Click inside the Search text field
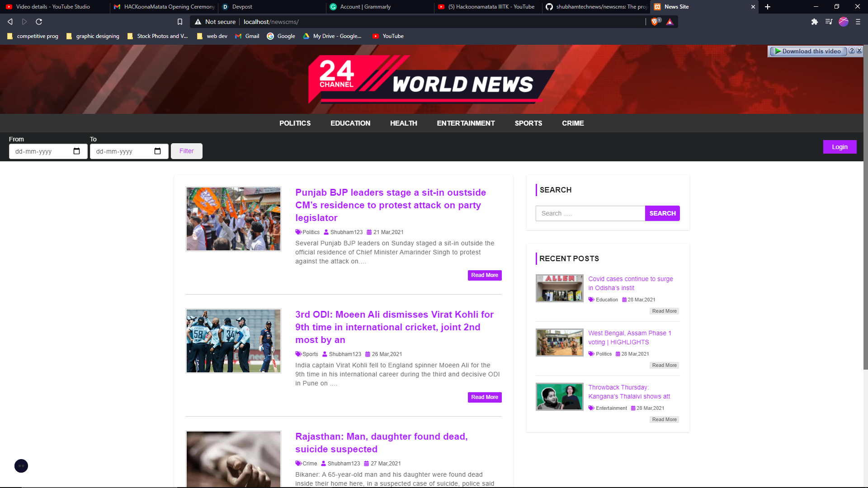The image size is (868, 488). click(590, 213)
